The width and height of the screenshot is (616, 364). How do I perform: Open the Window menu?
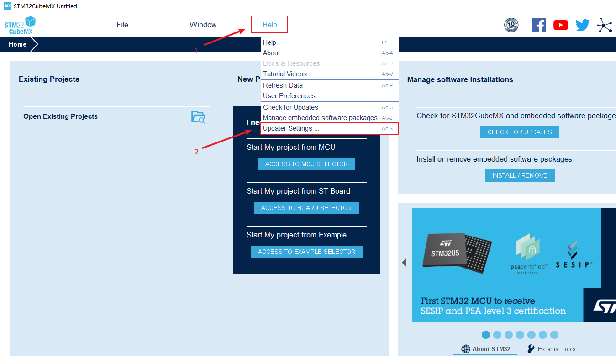(x=203, y=25)
